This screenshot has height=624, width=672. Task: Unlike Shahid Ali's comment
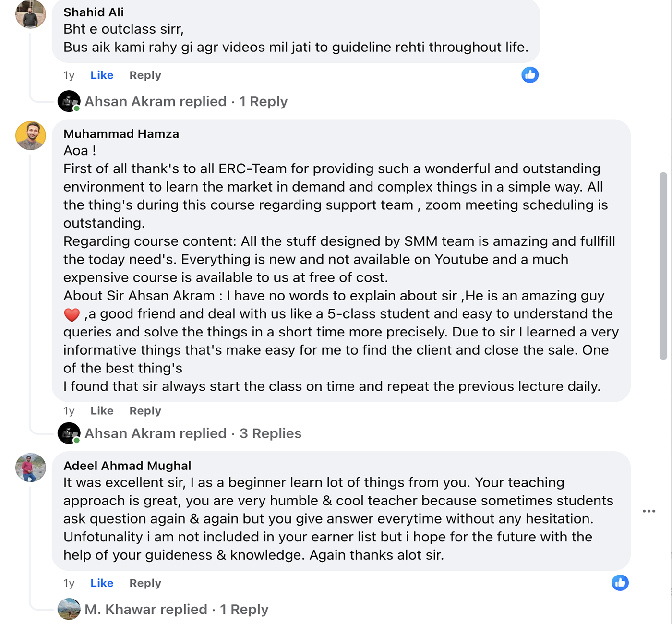tap(102, 75)
